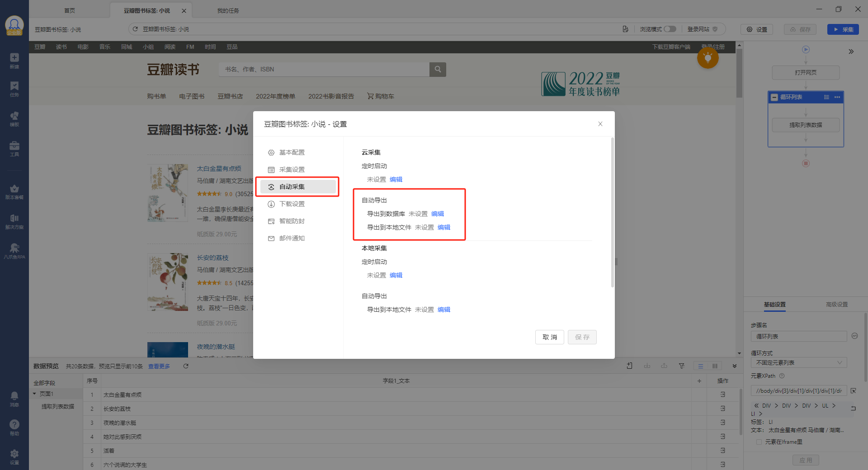868x470 pixels.
Task: Toggle the 浏览模式 switch
Action: point(670,29)
